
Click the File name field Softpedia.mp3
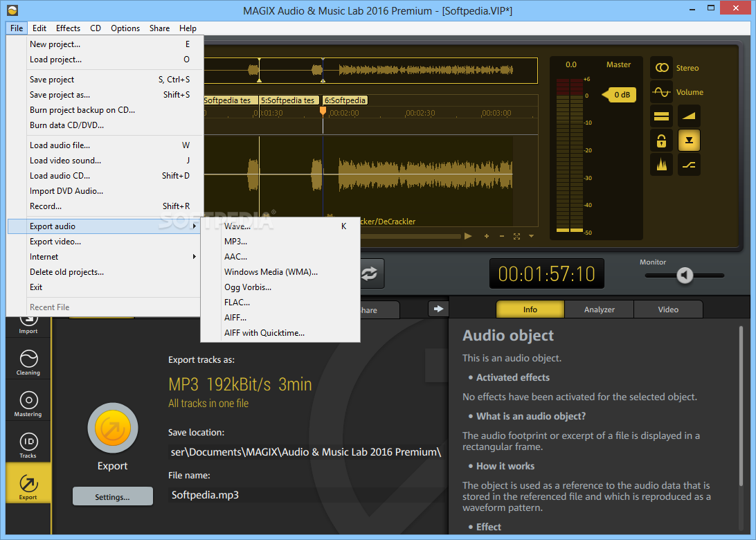306,495
